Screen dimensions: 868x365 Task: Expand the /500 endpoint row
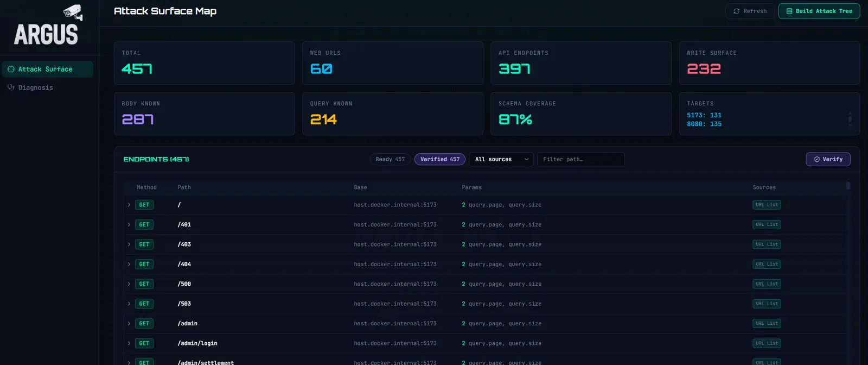coord(129,284)
